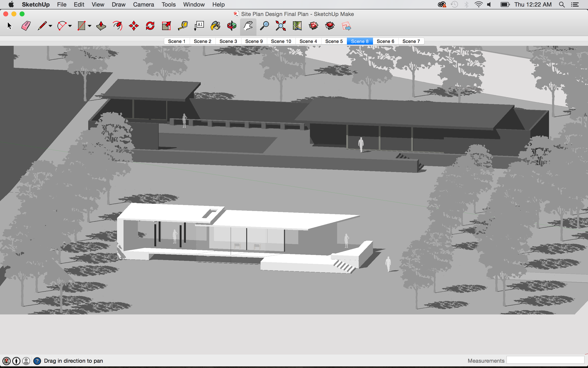Viewport: 588px width, 368px height.
Task: Click the credits info status icon
Action: coord(16,361)
